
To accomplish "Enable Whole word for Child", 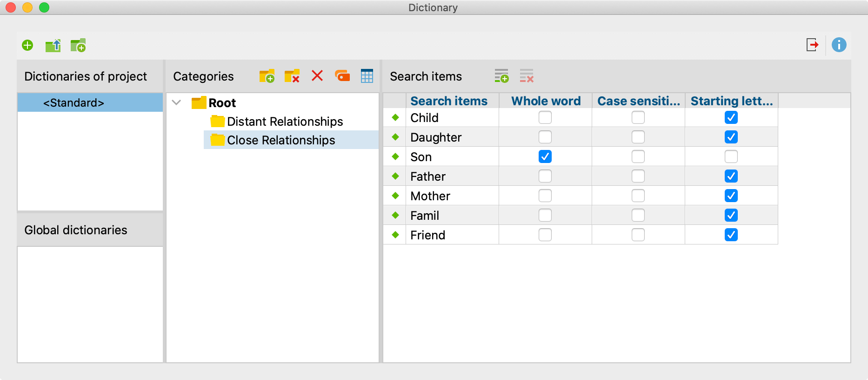I will point(545,117).
